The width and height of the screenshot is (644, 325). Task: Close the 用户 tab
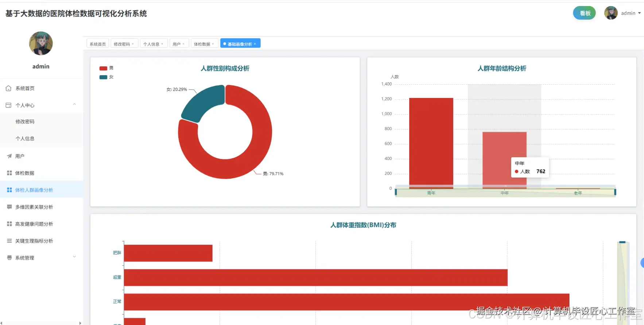(x=183, y=44)
